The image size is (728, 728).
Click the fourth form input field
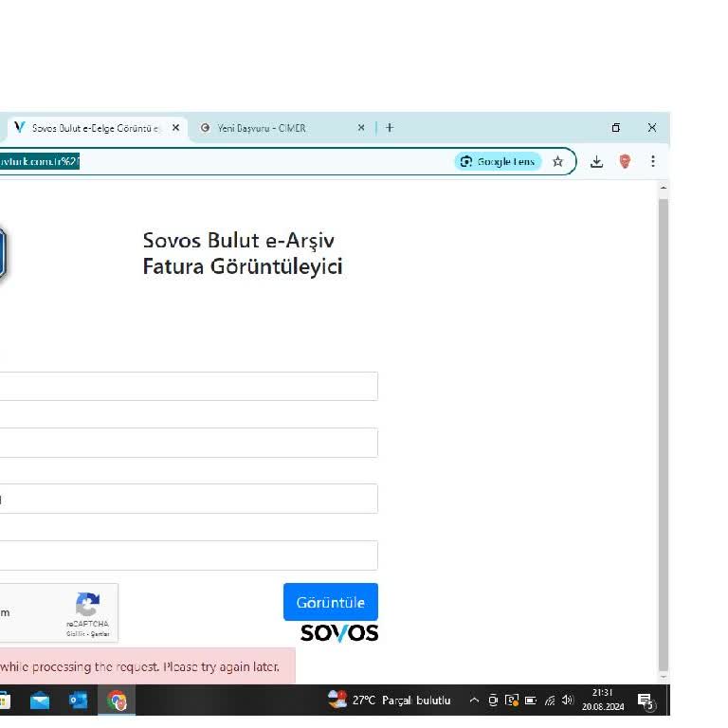pos(189,555)
